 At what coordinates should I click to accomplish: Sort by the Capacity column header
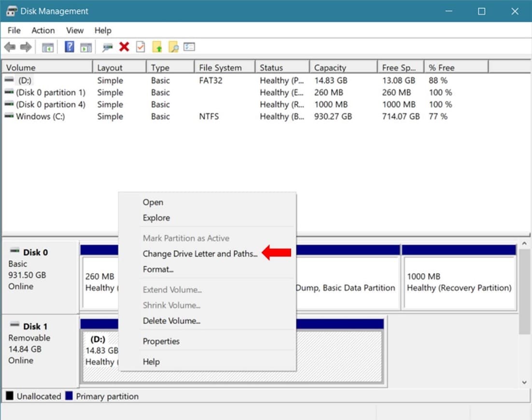tap(330, 68)
